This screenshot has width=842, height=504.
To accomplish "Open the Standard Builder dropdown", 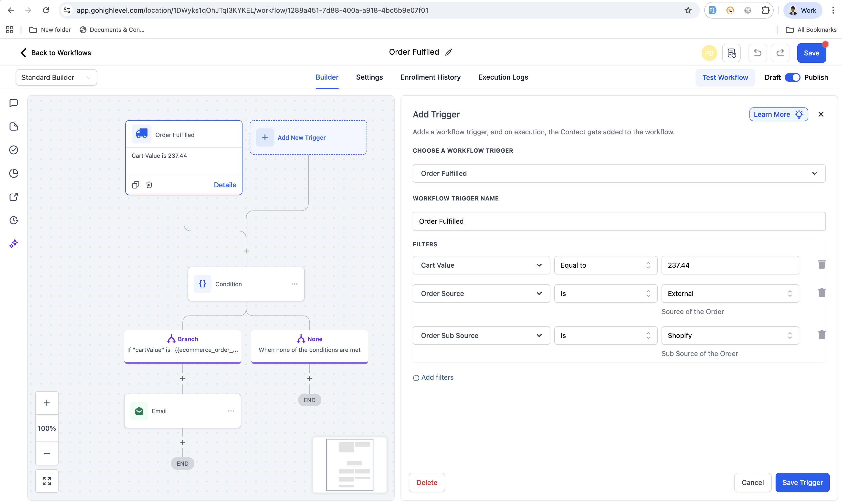I will (56, 77).
